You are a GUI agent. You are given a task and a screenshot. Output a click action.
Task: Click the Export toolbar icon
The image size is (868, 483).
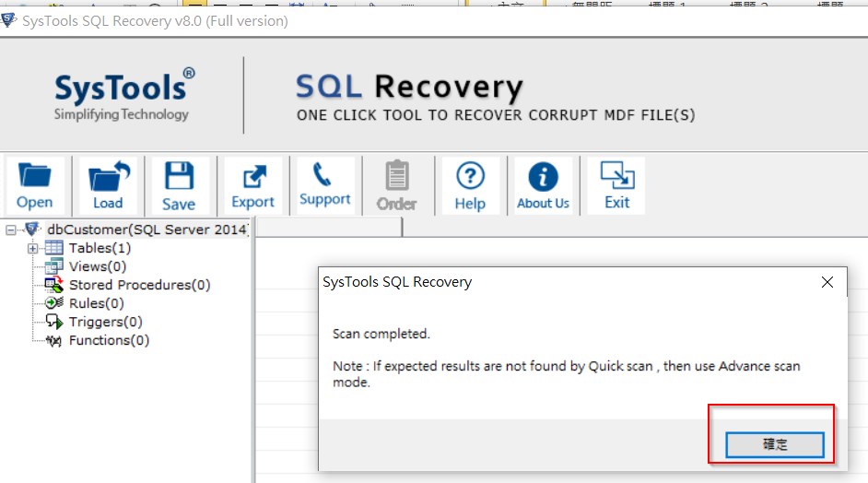coord(253,185)
